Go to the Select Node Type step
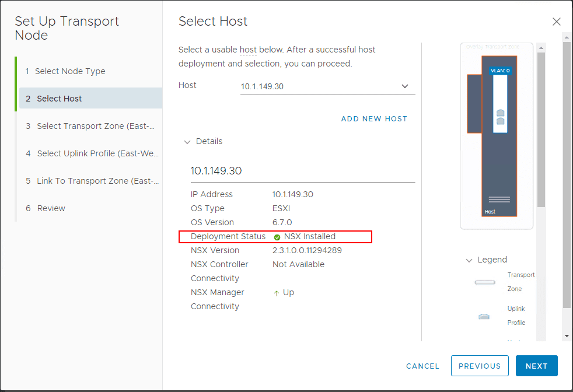 [70, 71]
